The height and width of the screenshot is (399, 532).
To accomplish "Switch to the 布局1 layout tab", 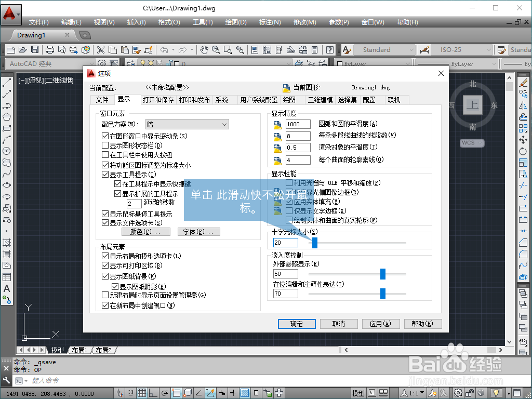I will coord(79,350).
